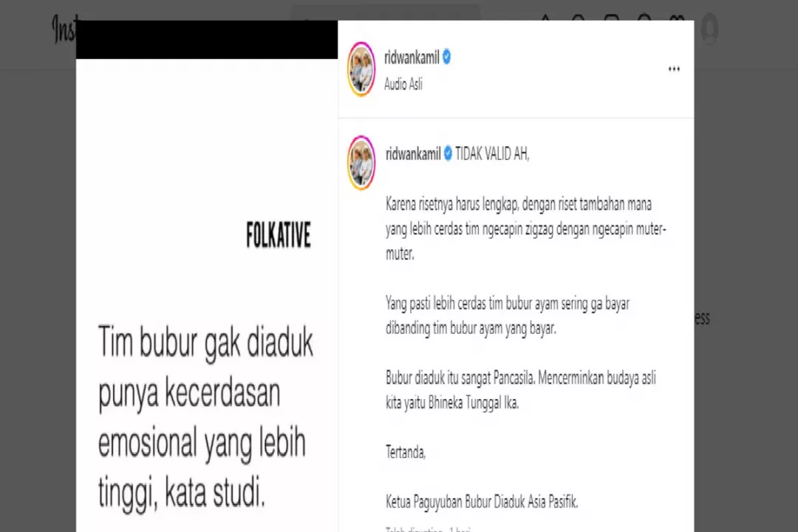
Task: Open the Audio Asli link
Action: [403, 84]
